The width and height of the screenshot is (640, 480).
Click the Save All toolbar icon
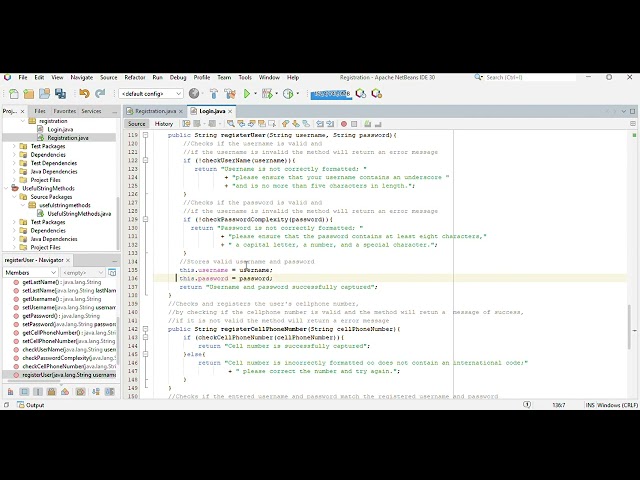coord(60,94)
